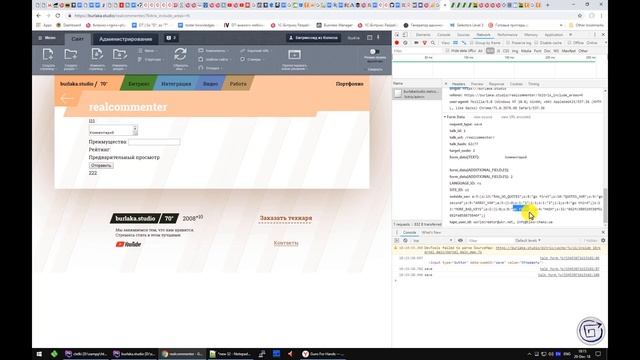Open the Контакты footer link
Screen dimensions: 640x360
coord(286,243)
